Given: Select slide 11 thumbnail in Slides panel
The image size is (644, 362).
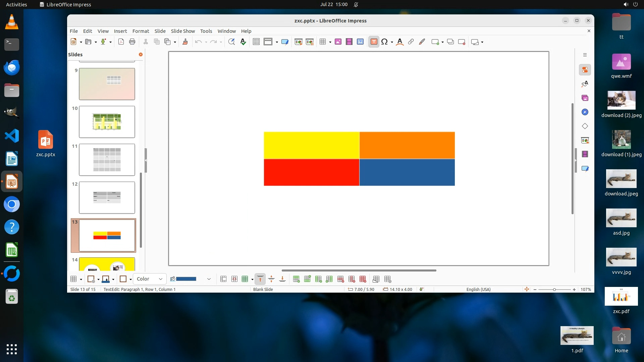Looking at the screenshot, I should 107,160.
